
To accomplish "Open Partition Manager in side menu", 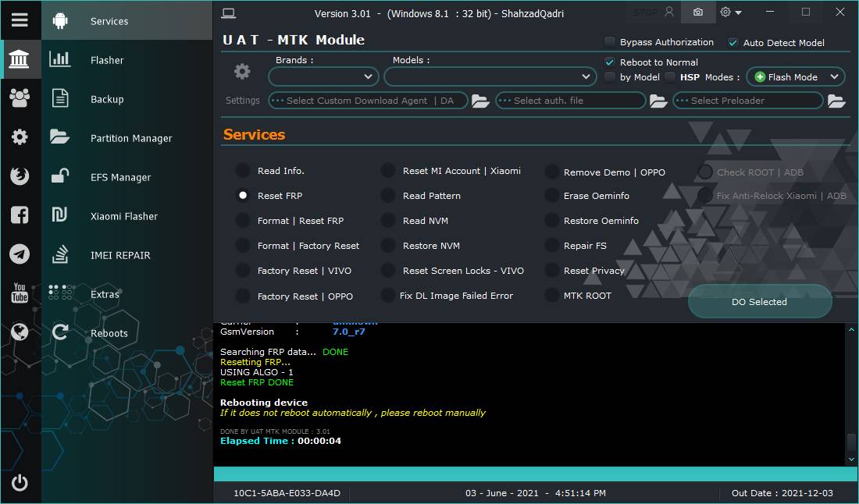I will click(x=130, y=138).
